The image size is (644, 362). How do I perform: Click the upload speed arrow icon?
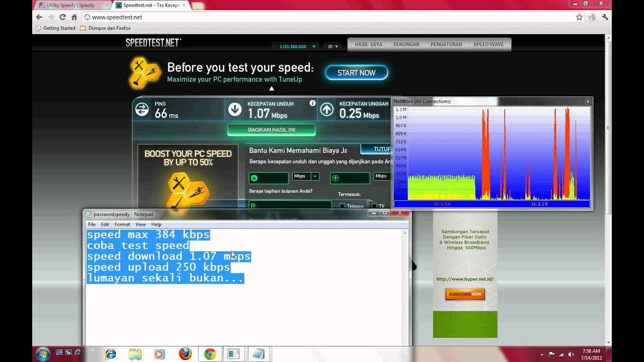pos(327,110)
